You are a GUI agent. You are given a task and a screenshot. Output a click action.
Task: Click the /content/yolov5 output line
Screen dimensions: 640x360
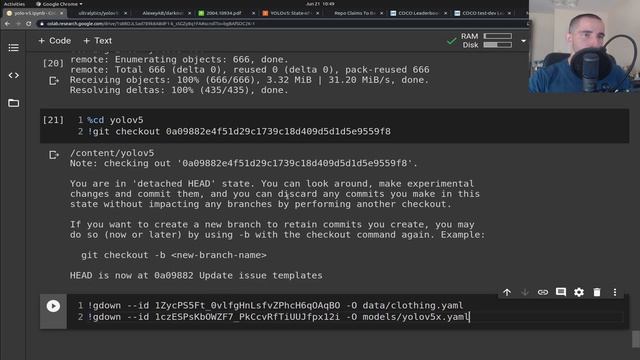point(112,153)
